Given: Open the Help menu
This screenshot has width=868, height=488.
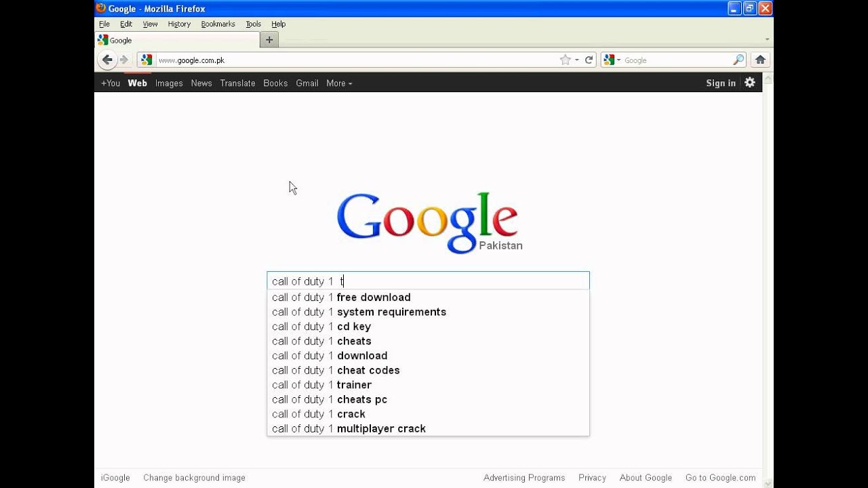Looking at the screenshot, I should (279, 24).
